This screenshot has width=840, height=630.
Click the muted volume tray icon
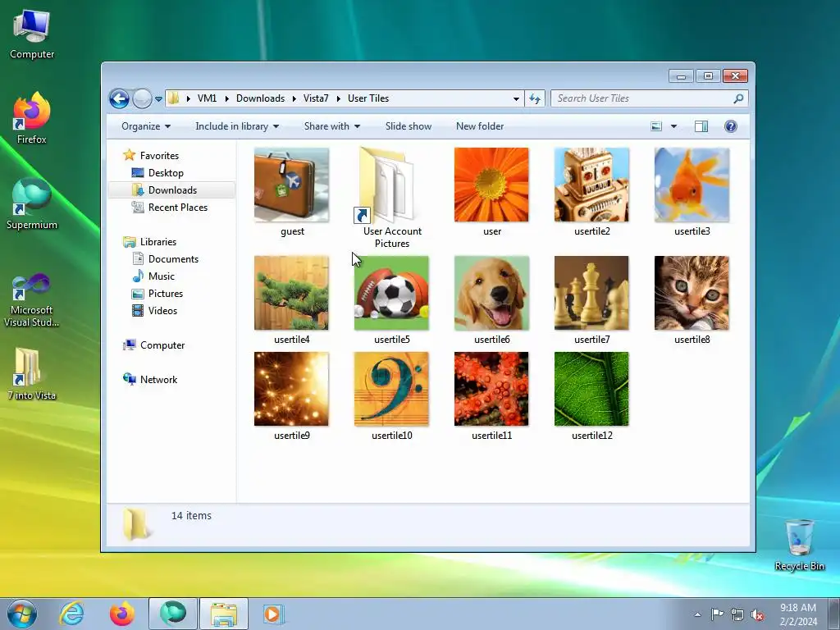click(757, 614)
